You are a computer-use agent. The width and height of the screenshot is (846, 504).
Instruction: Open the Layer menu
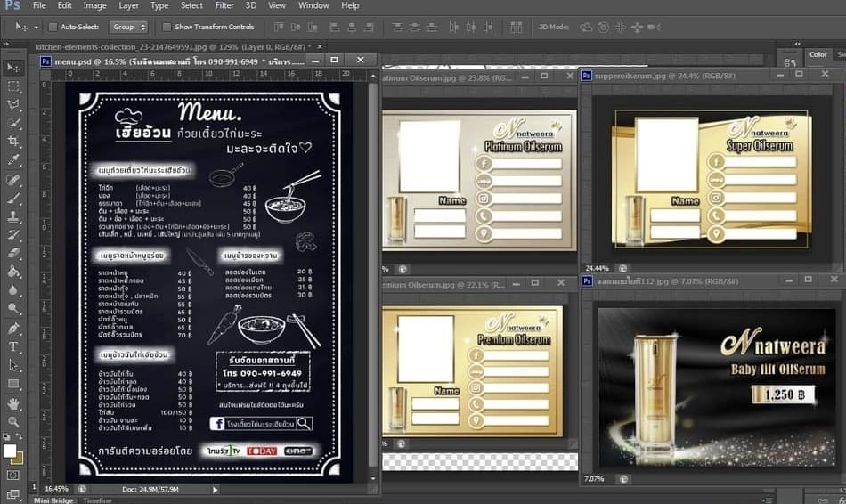tap(128, 5)
